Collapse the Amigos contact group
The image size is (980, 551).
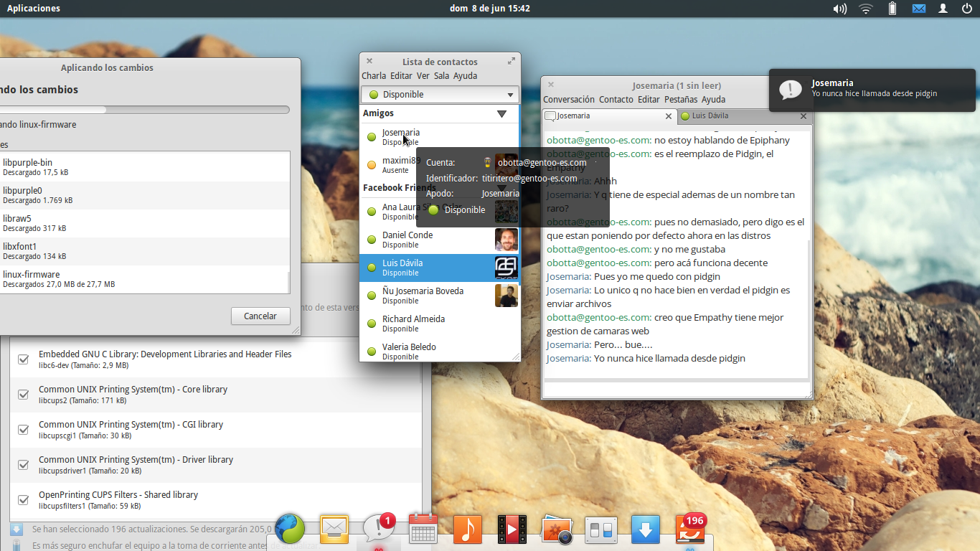(501, 113)
